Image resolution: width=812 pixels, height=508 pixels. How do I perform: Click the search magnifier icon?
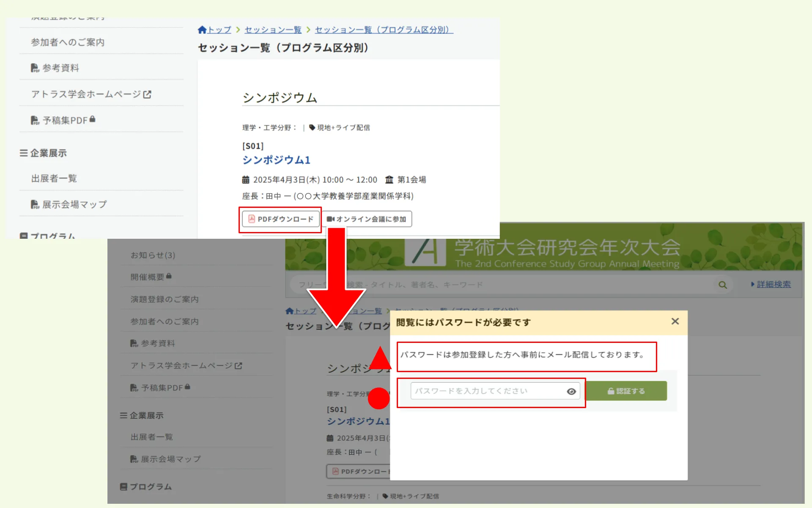(x=723, y=284)
